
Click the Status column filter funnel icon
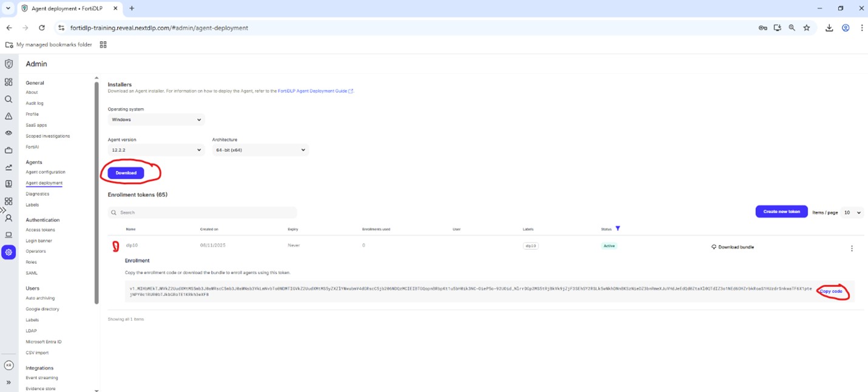tap(618, 229)
